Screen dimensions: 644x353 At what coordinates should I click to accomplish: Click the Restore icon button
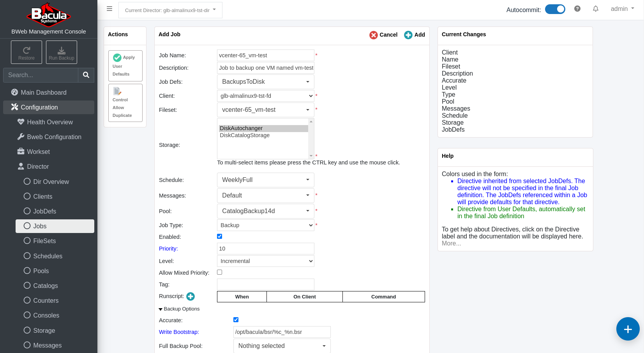[26, 52]
